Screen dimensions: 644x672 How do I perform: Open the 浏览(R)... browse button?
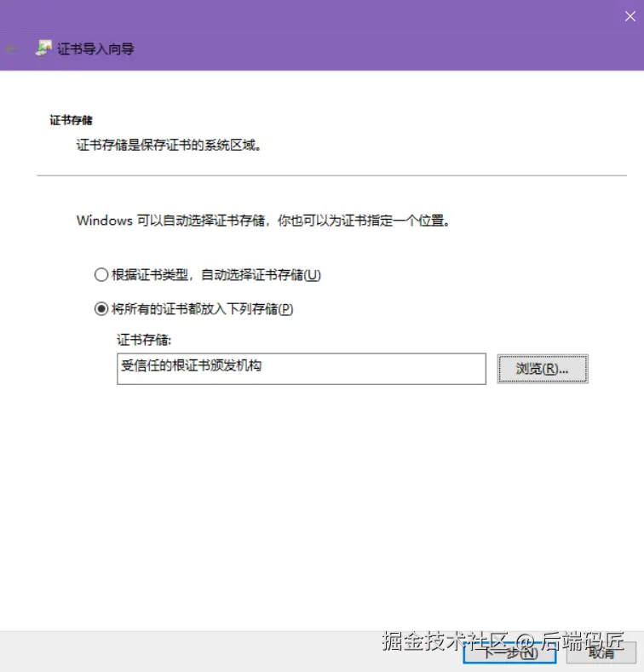point(543,369)
